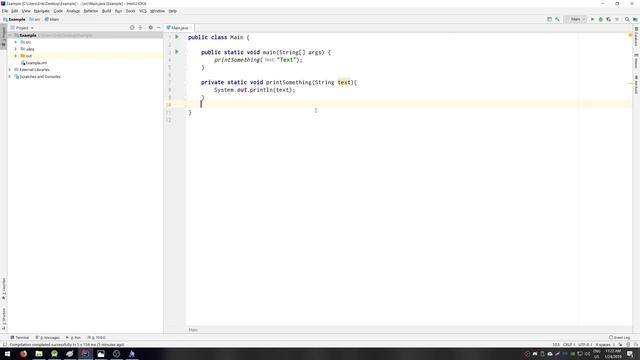Open the Event Log
Screen dimensions: 640x360
[620, 338]
